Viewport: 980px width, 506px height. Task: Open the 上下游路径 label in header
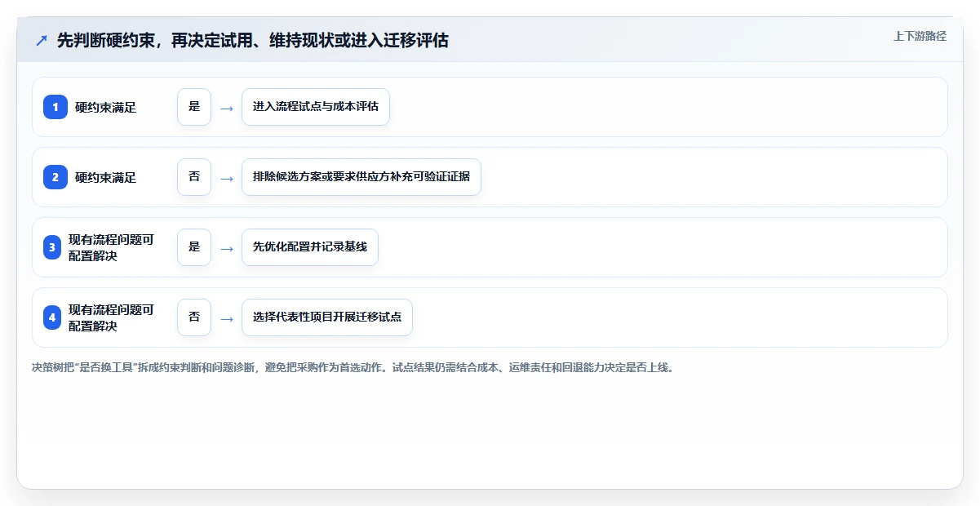point(920,36)
